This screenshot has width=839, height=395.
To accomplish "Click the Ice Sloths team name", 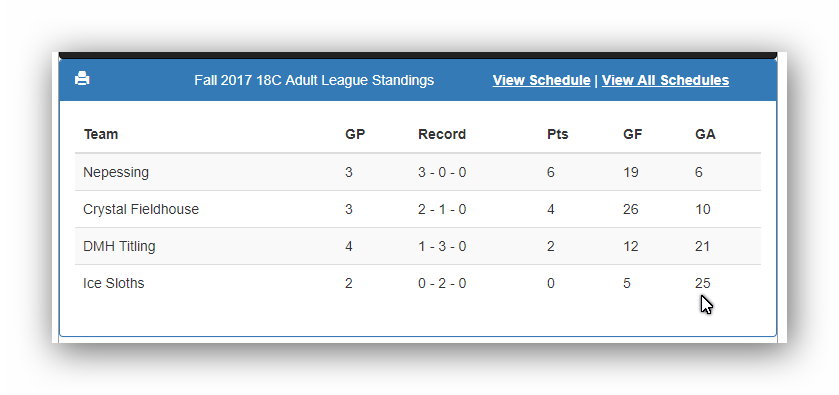I will pos(113,283).
